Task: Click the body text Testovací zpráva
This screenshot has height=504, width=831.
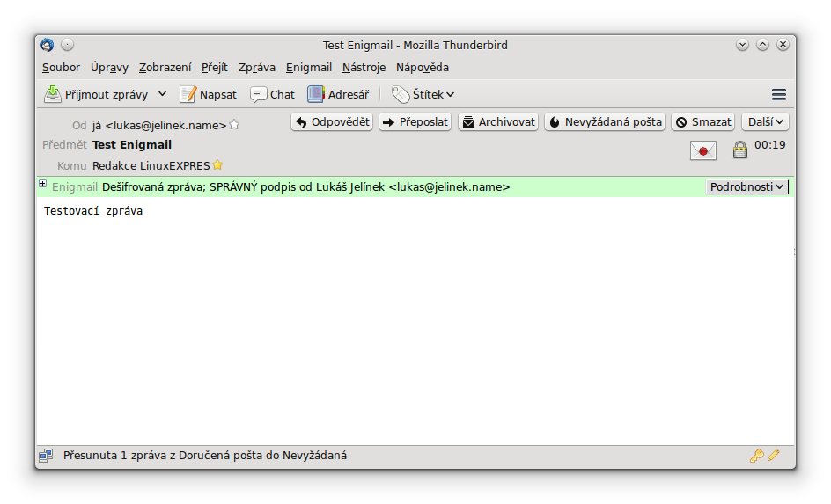Action: pos(93,211)
